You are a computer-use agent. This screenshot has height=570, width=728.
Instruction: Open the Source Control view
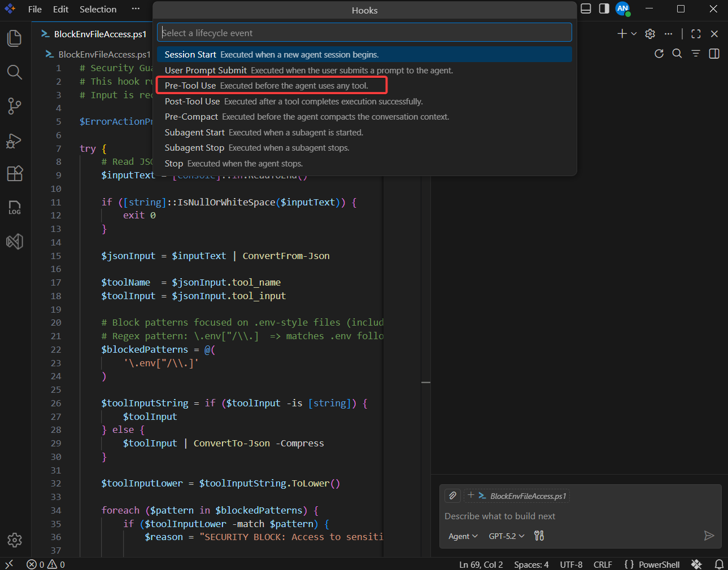14,106
